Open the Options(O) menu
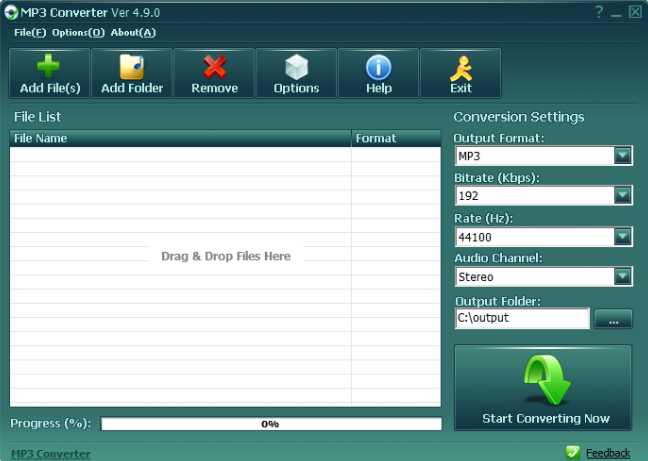This screenshot has width=648, height=461. 78,33
